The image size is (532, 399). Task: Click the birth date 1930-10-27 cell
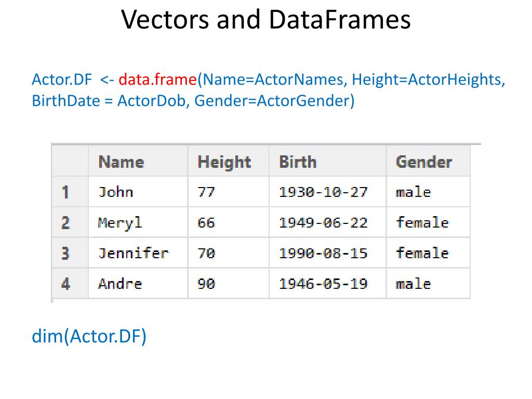tap(323, 192)
